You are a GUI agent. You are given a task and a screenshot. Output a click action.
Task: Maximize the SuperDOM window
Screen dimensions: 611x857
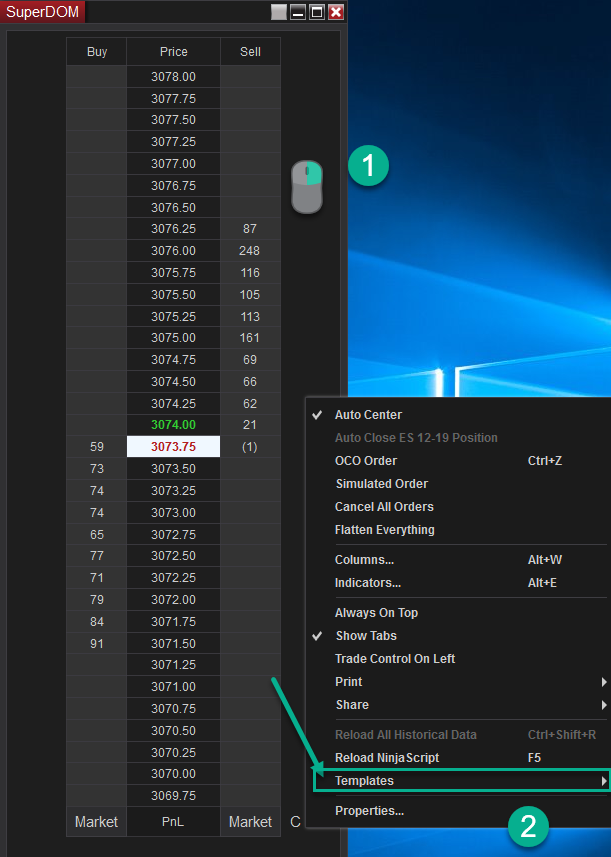[x=317, y=12]
